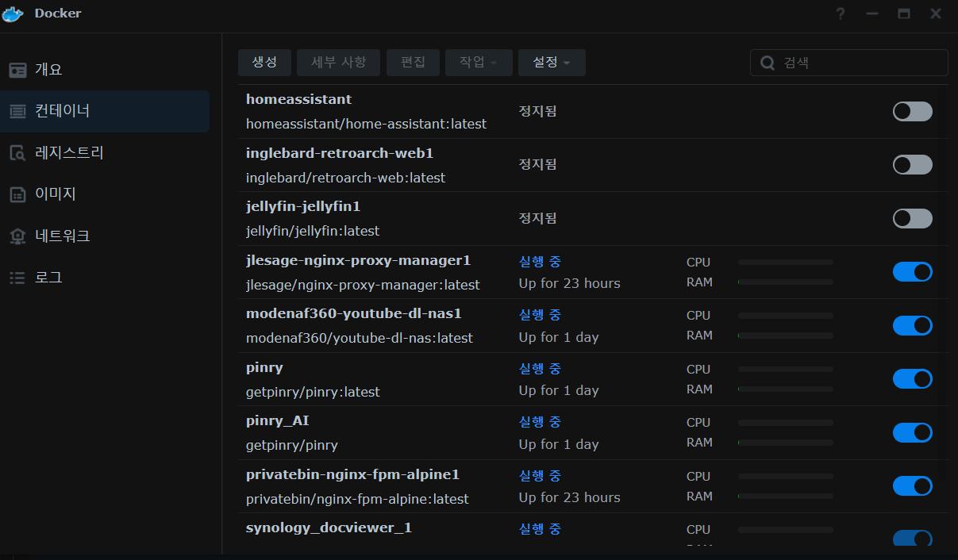Enable the homeassistant container toggle
958x560 pixels.
tap(912, 111)
